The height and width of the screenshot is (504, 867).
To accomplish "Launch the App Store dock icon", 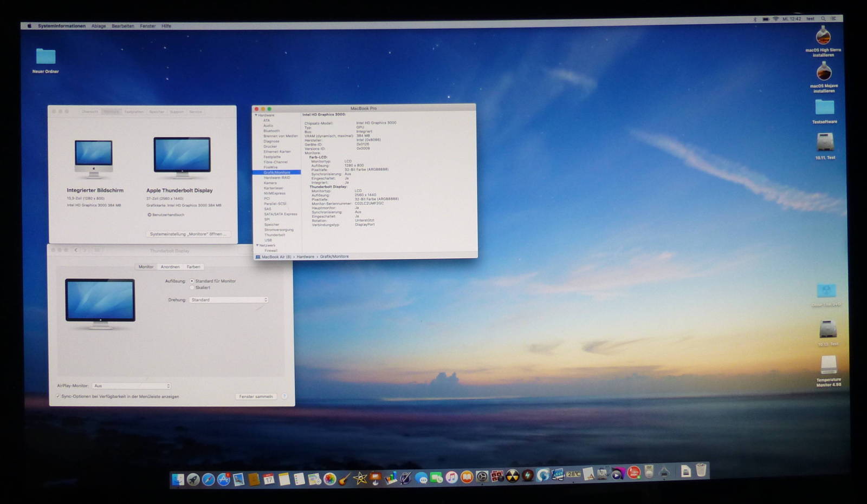I will tap(223, 479).
